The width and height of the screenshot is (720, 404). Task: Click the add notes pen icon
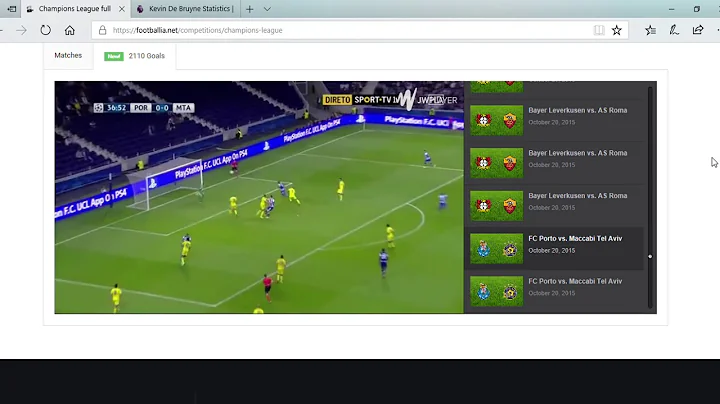(674, 30)
